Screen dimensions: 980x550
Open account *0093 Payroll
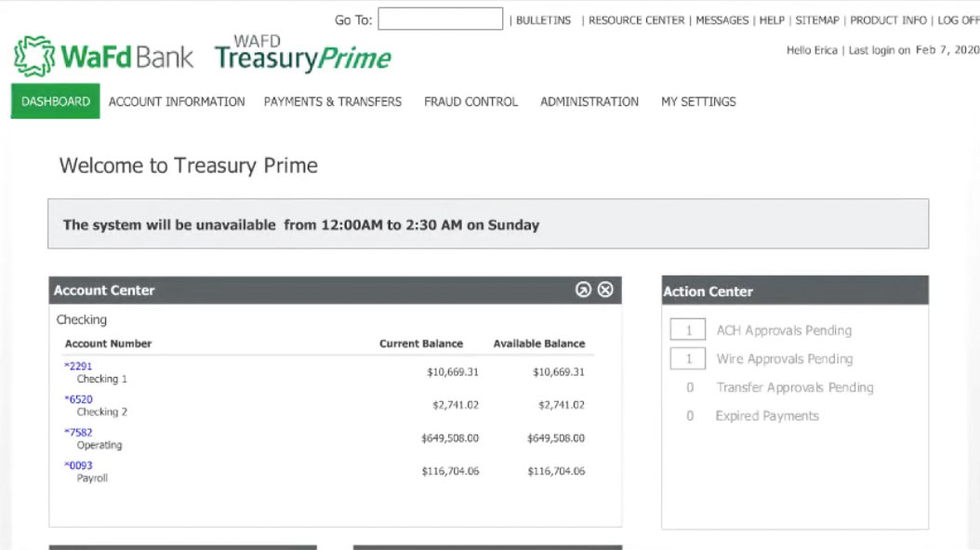tap(78, 465)
